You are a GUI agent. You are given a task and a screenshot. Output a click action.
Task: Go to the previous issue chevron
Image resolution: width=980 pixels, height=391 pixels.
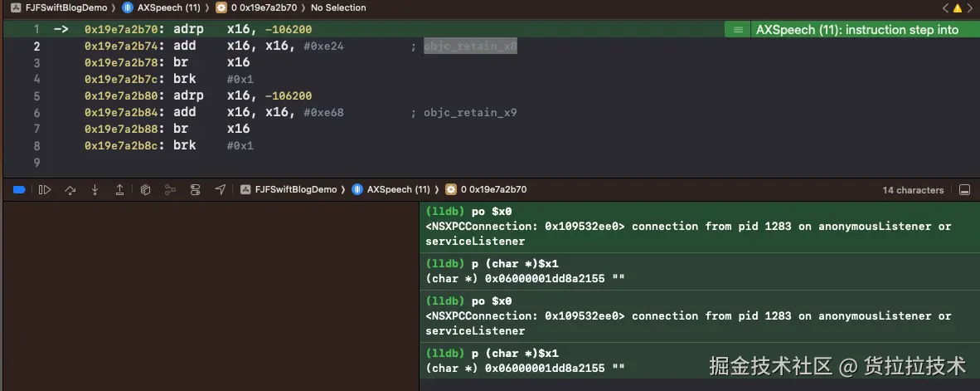click(x=946, y=7)
